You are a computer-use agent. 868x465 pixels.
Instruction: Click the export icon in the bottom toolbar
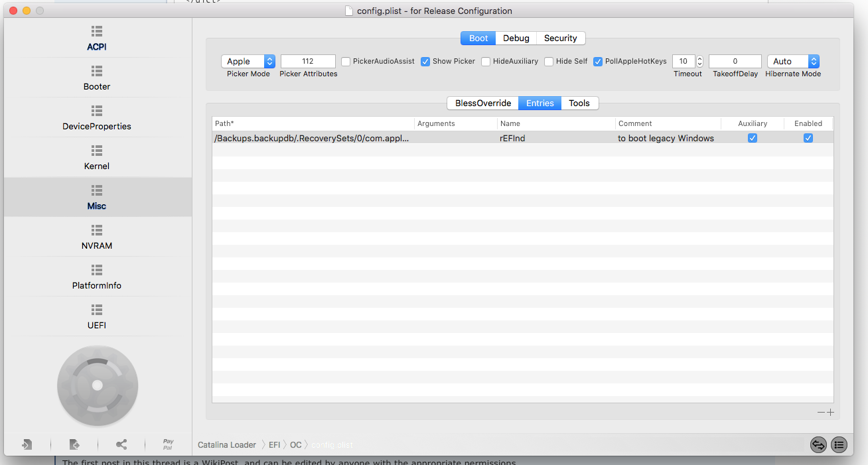coord(74,444)
